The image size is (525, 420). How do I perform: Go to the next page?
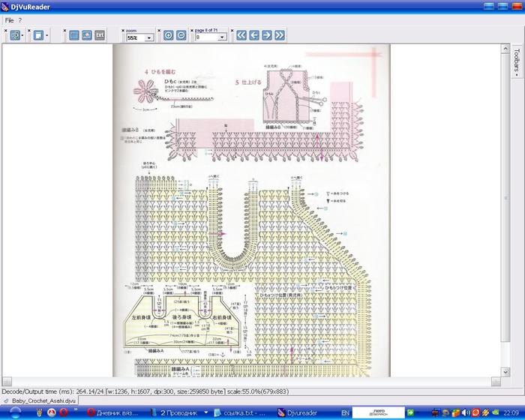(x=266, y=34)
